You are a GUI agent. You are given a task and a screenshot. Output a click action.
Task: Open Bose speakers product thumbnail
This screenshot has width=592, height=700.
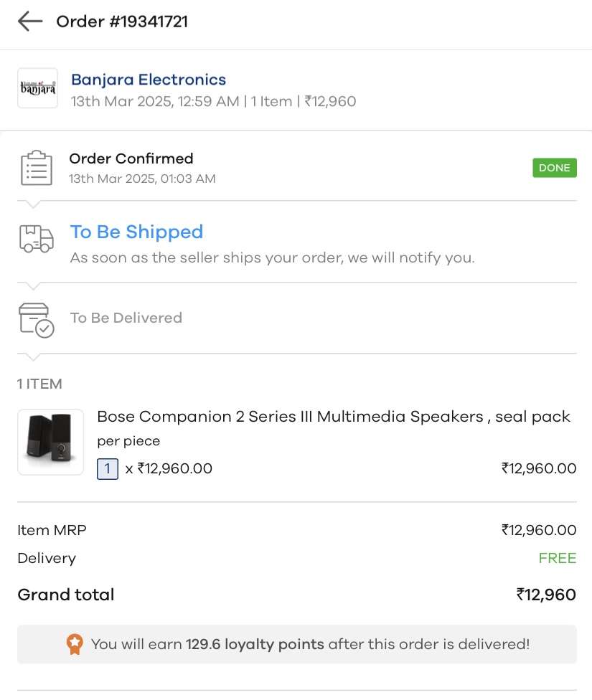[50, 442]
